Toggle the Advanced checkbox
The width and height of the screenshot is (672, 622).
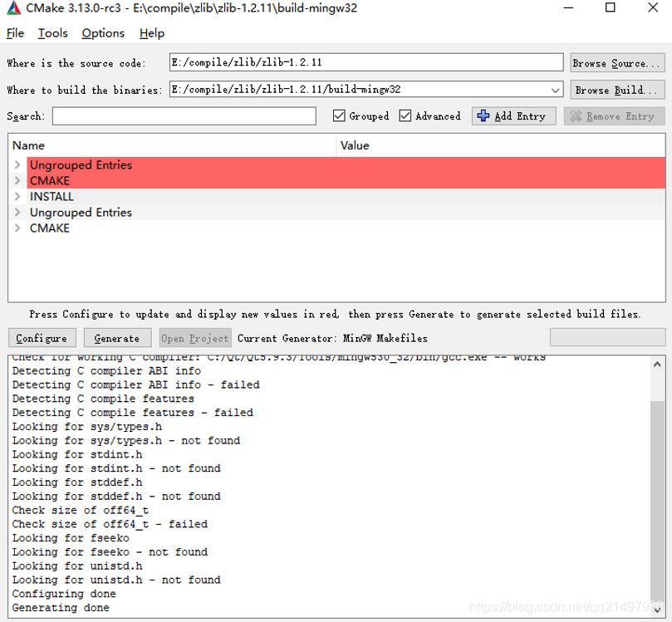pyautogui.click(x=405, y=115)
